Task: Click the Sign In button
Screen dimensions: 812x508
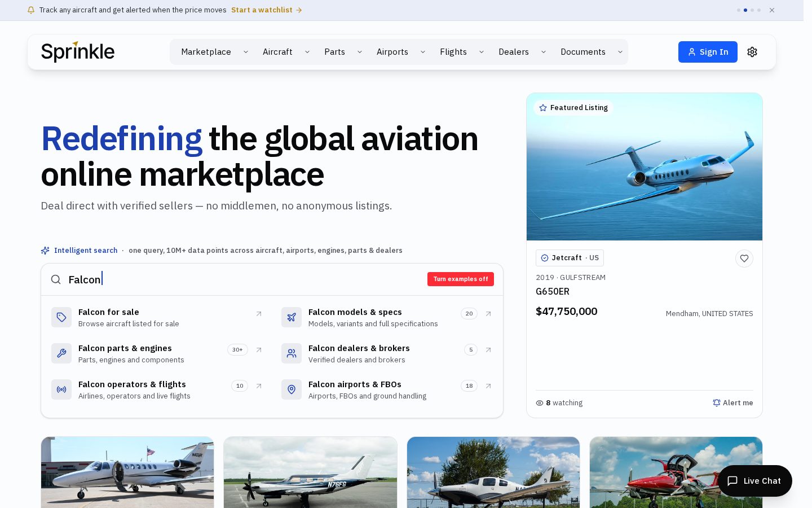Action: point(708,52)
